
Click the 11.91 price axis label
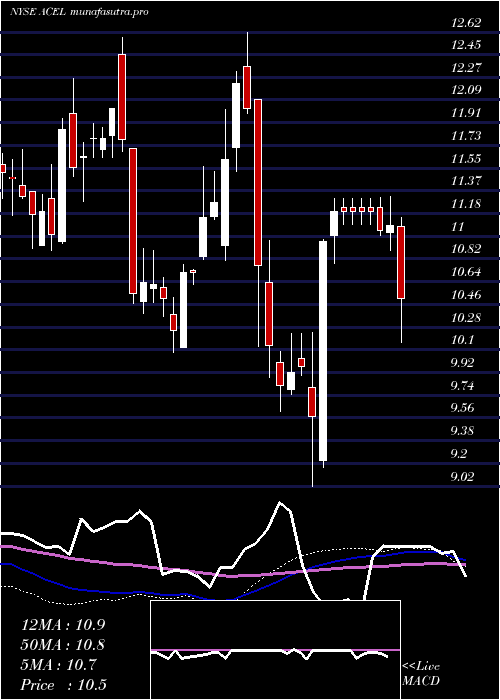[x=466, y=113]
